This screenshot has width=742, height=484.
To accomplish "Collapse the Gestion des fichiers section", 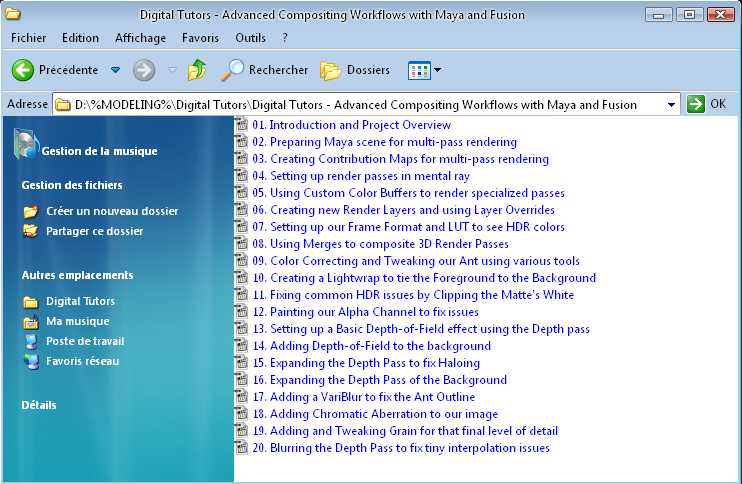I will click(x=72, y=185).
